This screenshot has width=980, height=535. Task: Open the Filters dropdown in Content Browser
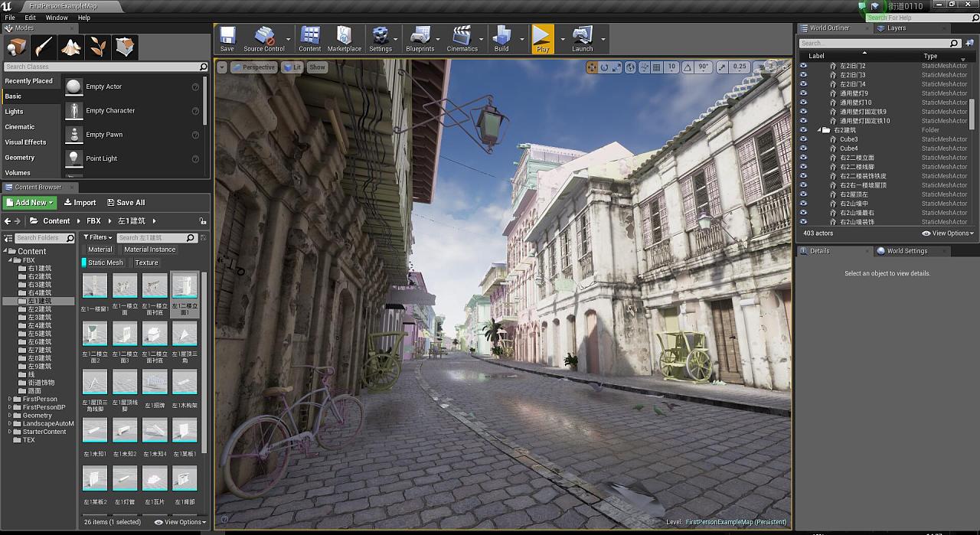[98, 237]
